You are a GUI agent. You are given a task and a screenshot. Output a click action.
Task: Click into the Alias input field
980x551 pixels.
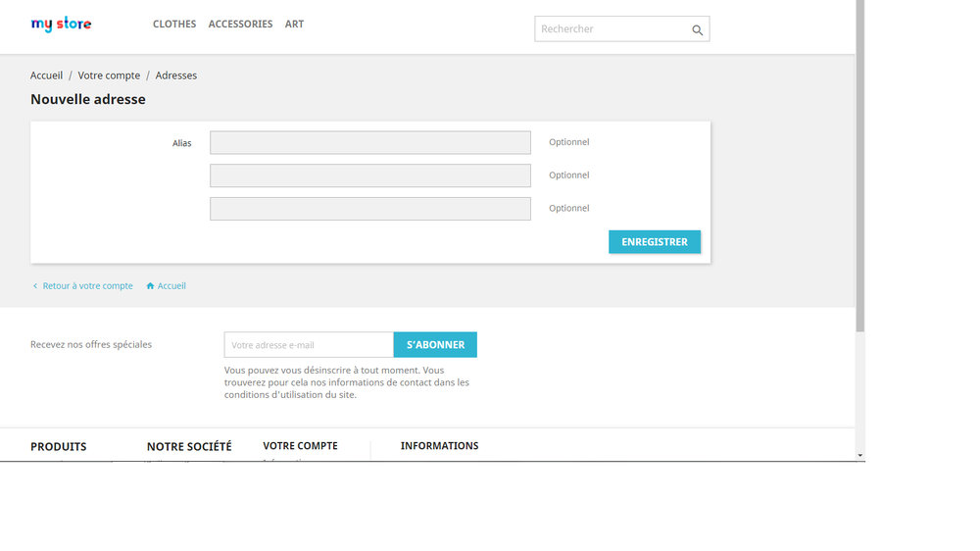[370, 142]
